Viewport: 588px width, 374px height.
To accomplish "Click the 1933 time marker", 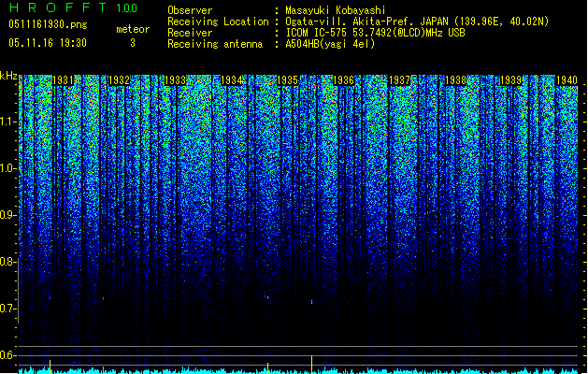I will (175, 80).
